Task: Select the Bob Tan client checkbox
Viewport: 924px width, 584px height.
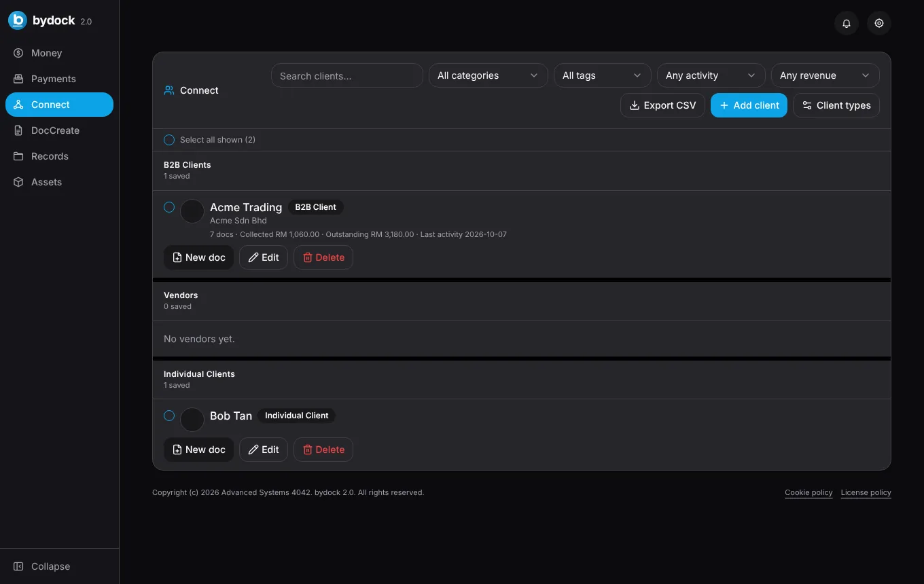Action: pos(169,416)
